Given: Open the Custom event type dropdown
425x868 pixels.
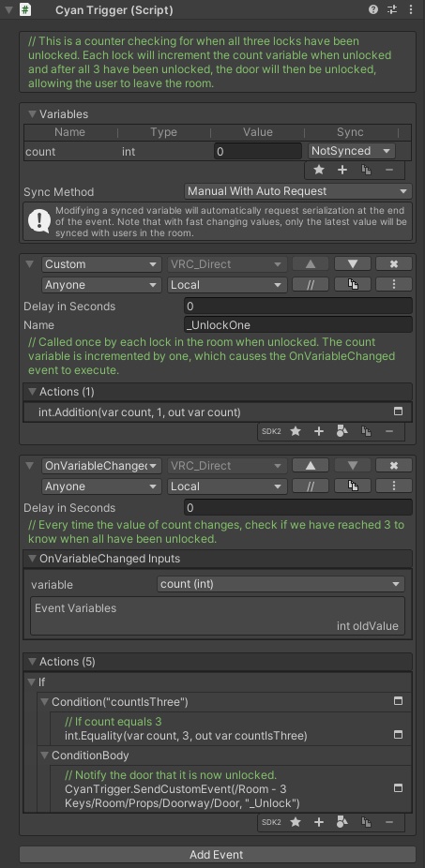Looking at the screenshot, I should click(101, 264).
